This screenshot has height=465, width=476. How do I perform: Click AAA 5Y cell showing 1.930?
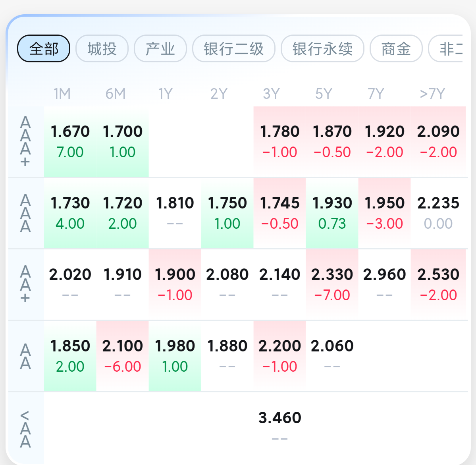(332, 213)
